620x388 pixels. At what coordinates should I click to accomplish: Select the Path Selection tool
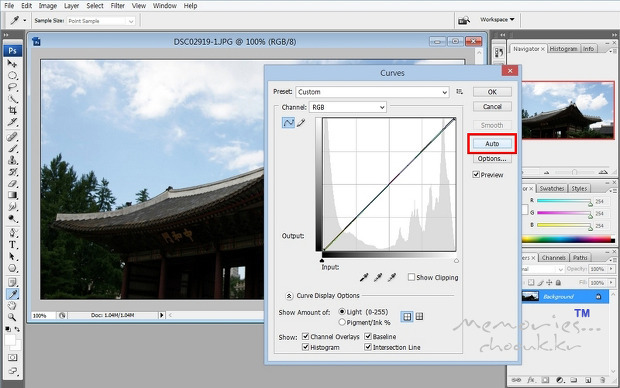pos(12,256)
